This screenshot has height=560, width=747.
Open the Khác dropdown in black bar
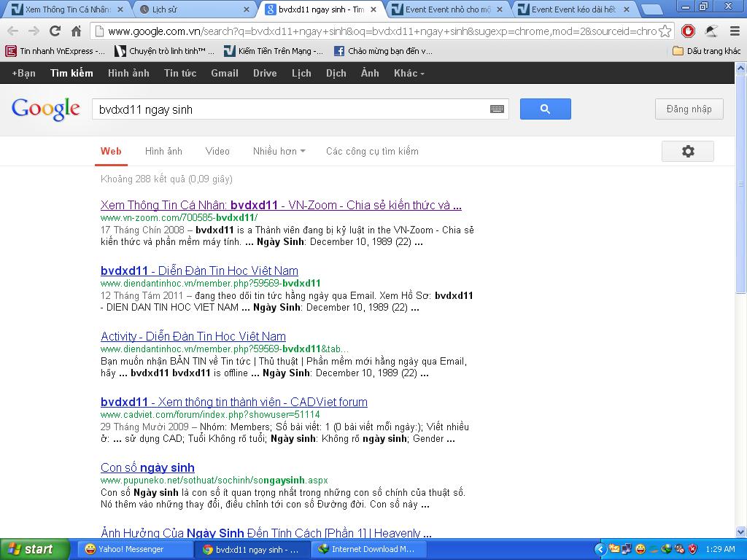pyautogui.click(x=409, y=73)
